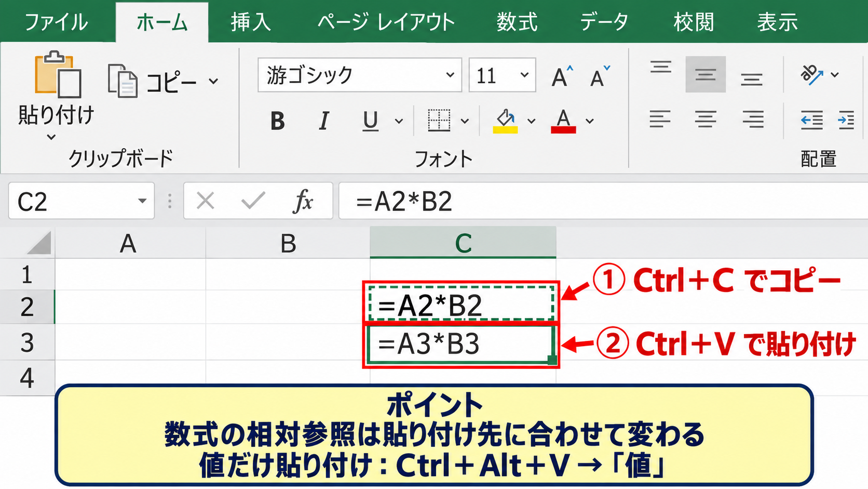Apply yellow fill color bucket
Screen dimensions: 868x489
pos(505,121)
